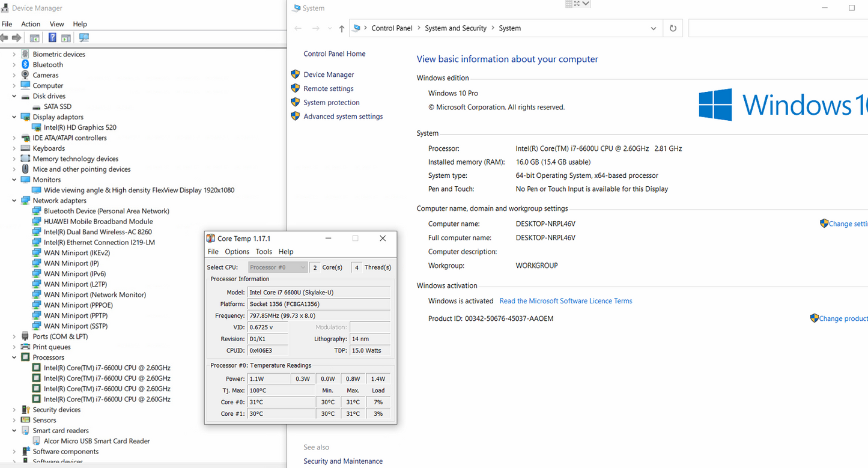
Task: Click the Device Manager title bar icon
Action: [x=5, y=8]
